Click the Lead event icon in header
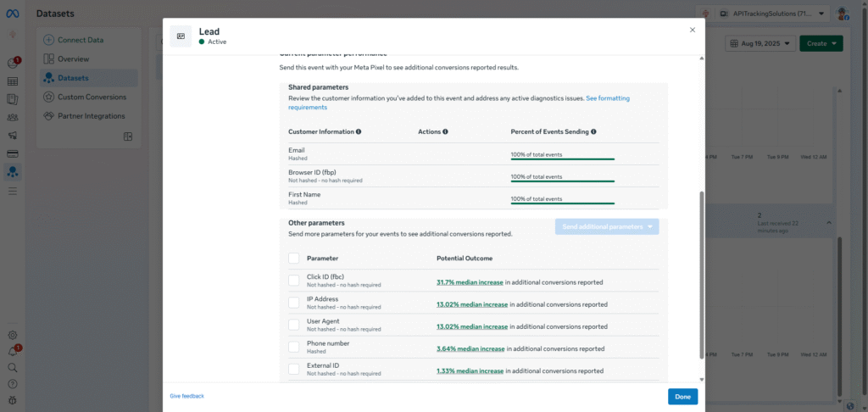The width and height of the screenshot is (868, 412). [x=181, y=36]
